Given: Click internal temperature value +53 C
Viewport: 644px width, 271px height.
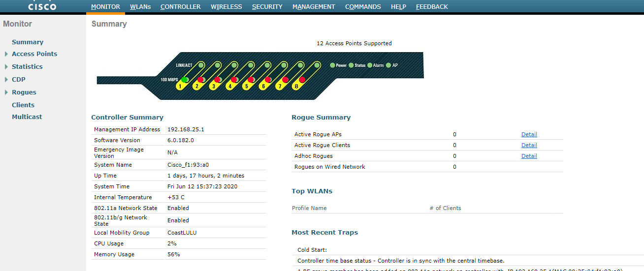Looking at the screenshot, I should pos(176,197).
